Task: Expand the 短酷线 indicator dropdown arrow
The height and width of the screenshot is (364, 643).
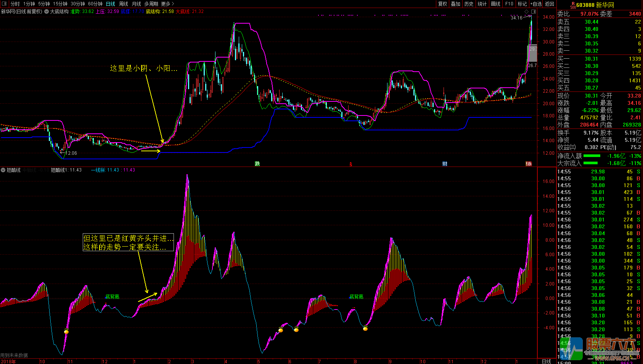Action: click(3, 170)
